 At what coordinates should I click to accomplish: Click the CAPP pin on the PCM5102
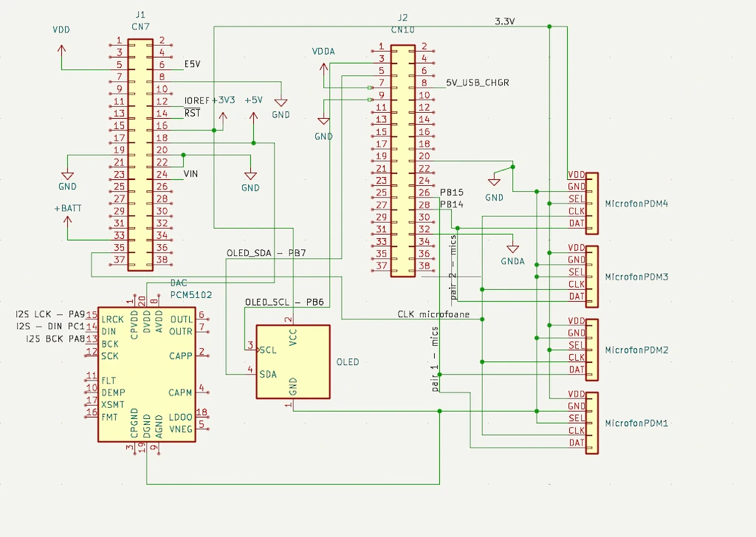point(181,356)
